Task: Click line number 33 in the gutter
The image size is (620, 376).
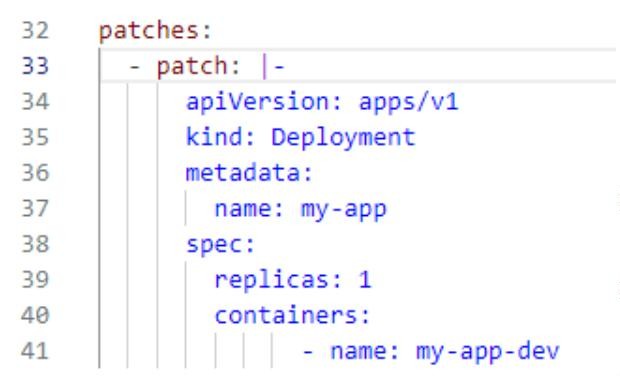Action: click(x=35, y=66)
